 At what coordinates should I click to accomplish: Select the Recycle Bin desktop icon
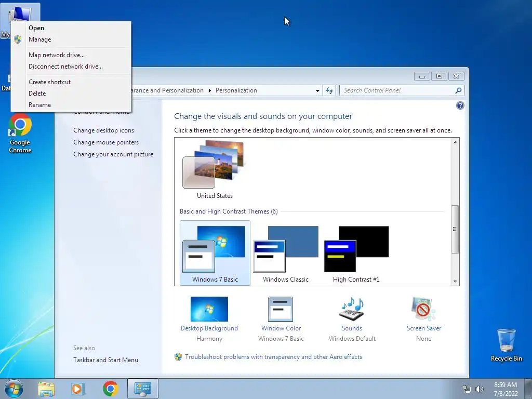506,345
